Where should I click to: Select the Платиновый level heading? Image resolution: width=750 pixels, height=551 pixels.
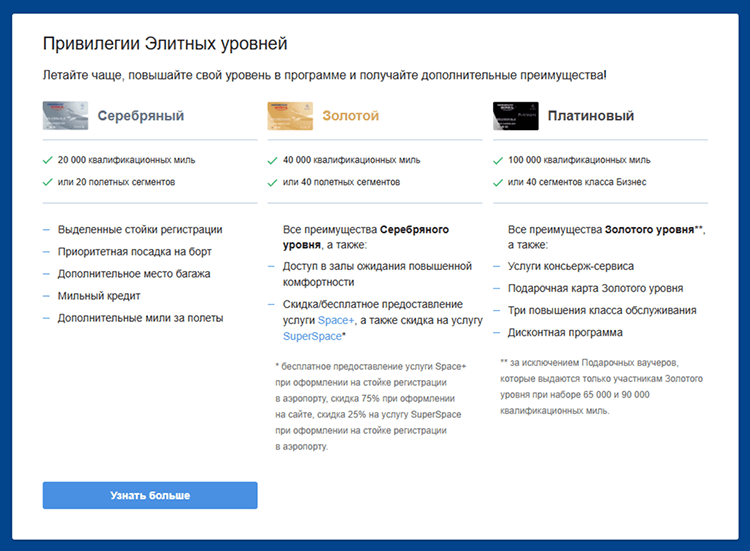tap(590, 116)
